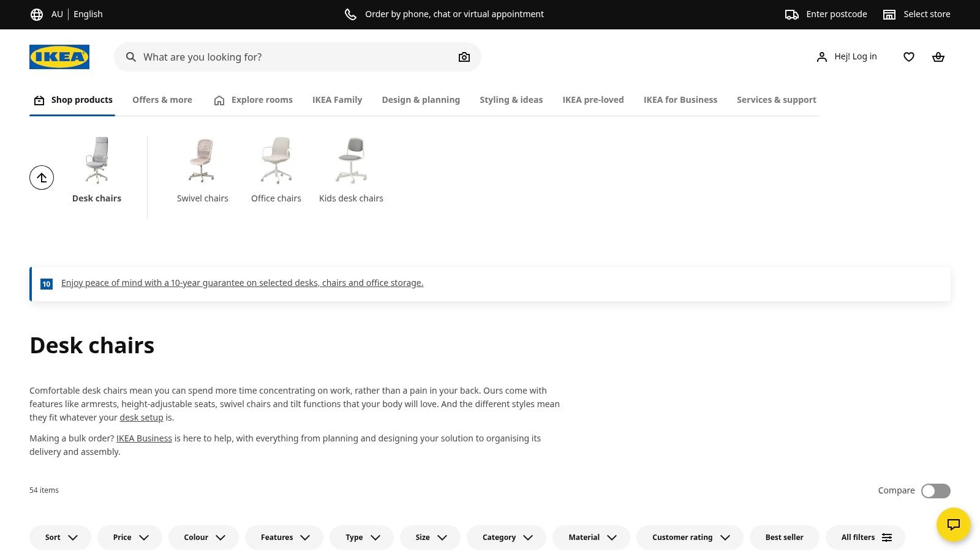Open the IKEA pre-loved menu
980x551 pixels.
point(593,100)
